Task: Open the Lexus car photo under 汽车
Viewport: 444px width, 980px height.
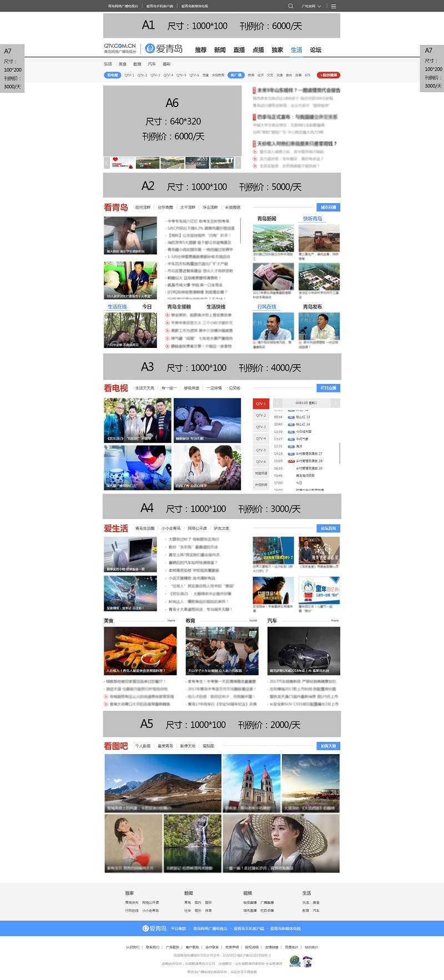Action: pos(304,651)
